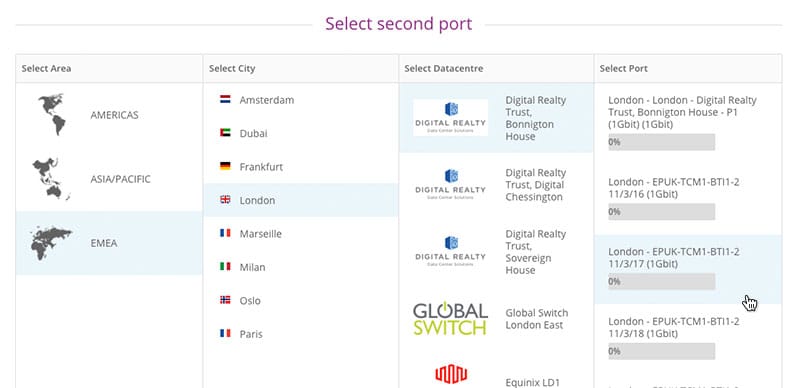Click usage bar under Bonnington House P1 port
This screenshot has width=800, height=388.
coord(661,142)
